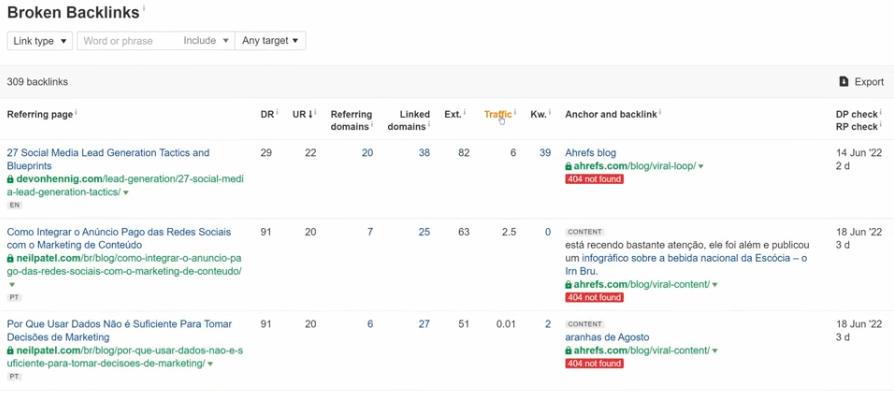
Task: Click referring domains value 7
Action: [370, 232]
